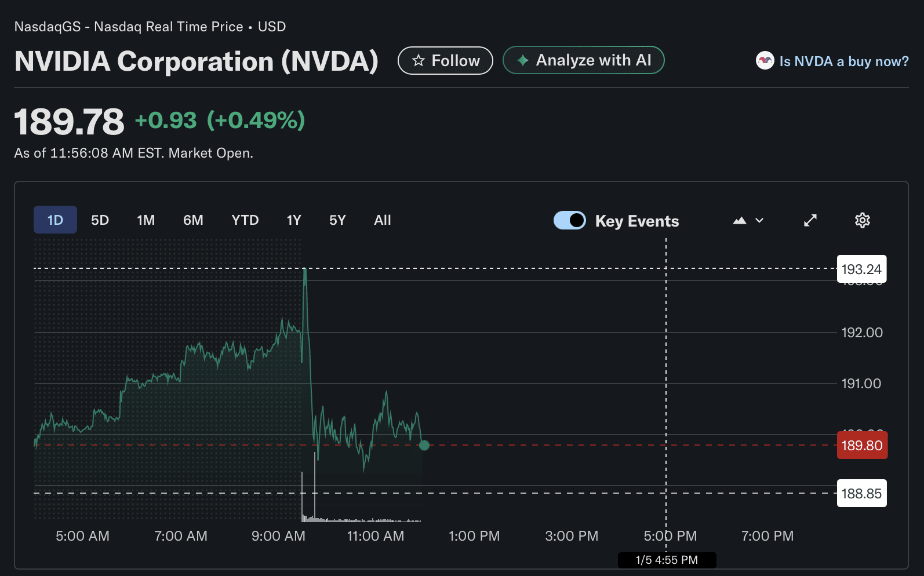The width and height of the screenshot is (924, 576).
Task: Click the price spike peak near 193.24
Action: point(305,269)
